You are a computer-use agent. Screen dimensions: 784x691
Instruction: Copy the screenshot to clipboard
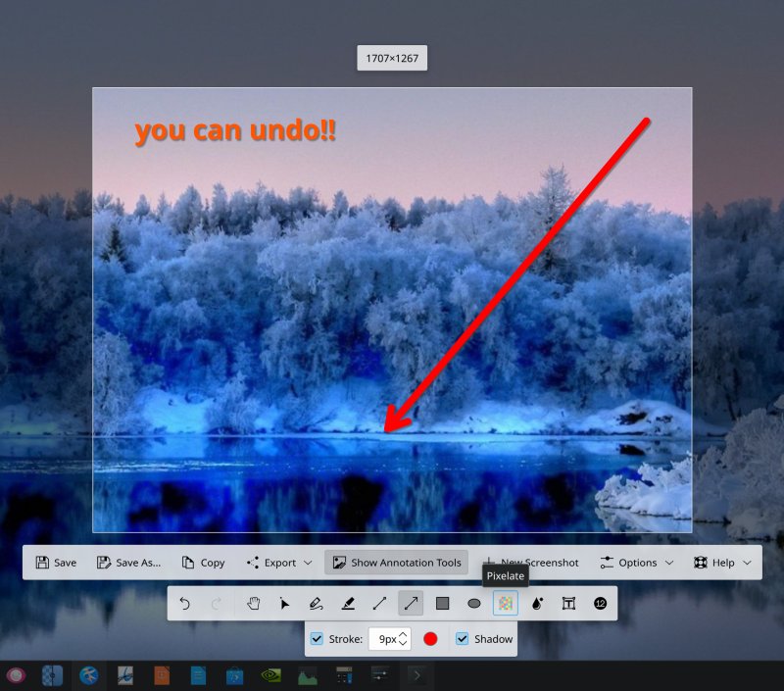point(203,563)
